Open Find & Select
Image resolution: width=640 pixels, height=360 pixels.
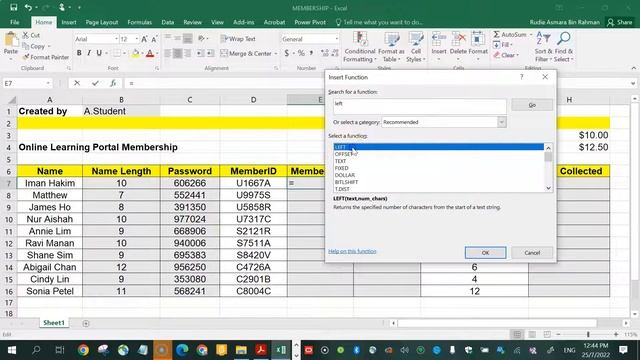(x=564, y=47)
